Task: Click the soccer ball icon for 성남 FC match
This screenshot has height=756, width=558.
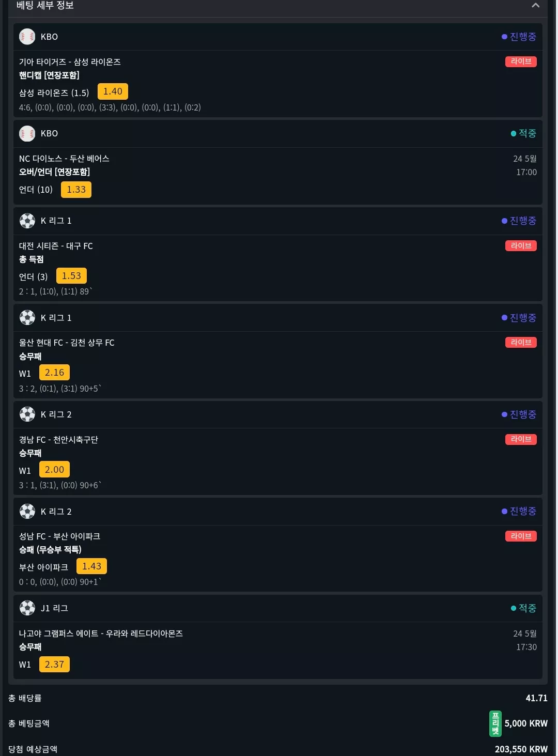Action: (27, 511)
